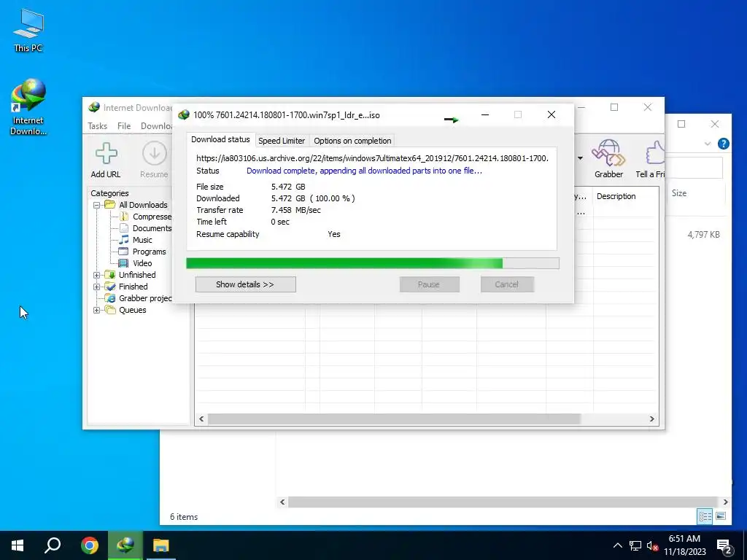This screenshot has height=560, width=747.
Task: Switch File Explorer to large icons view
Action: coord(721,516)
